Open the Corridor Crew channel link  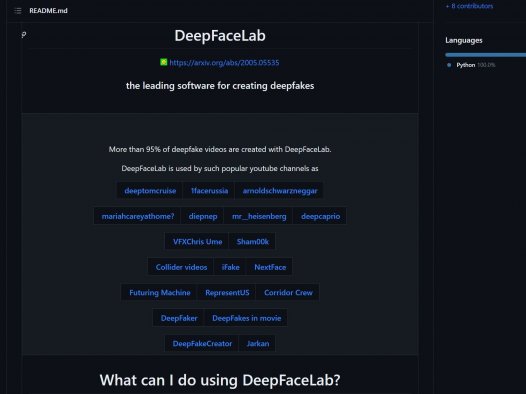(x=288, y=293)
